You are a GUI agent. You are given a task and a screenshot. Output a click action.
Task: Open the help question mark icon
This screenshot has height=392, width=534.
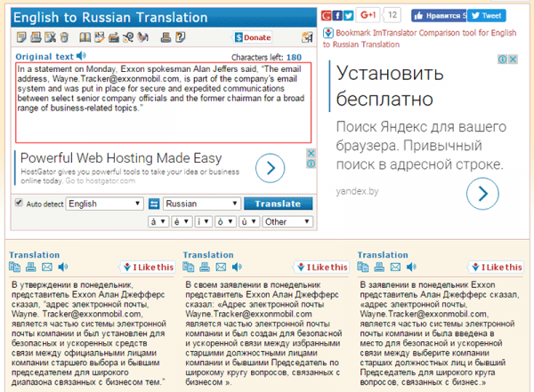tap(180, 37)
